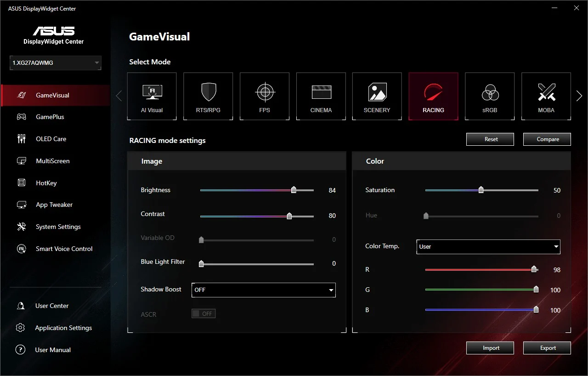Viewport: 588px width, 376px height.
Task: Click the Brightness slider handle
Action: (294, 190)
